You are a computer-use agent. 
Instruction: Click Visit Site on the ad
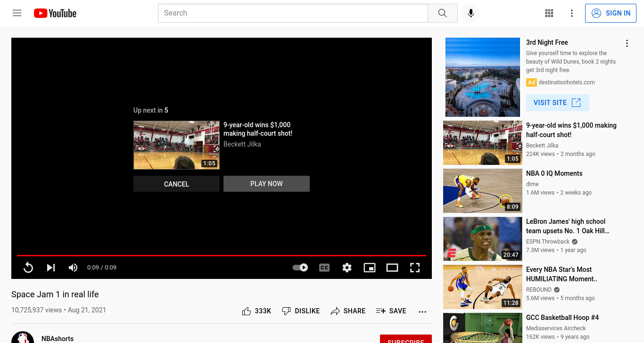558,103
